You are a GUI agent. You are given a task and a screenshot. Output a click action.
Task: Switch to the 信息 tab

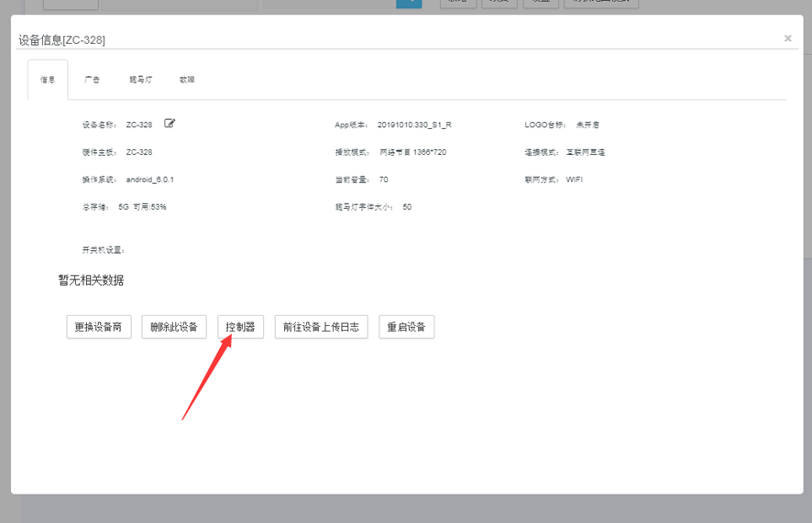coord(48,80)
